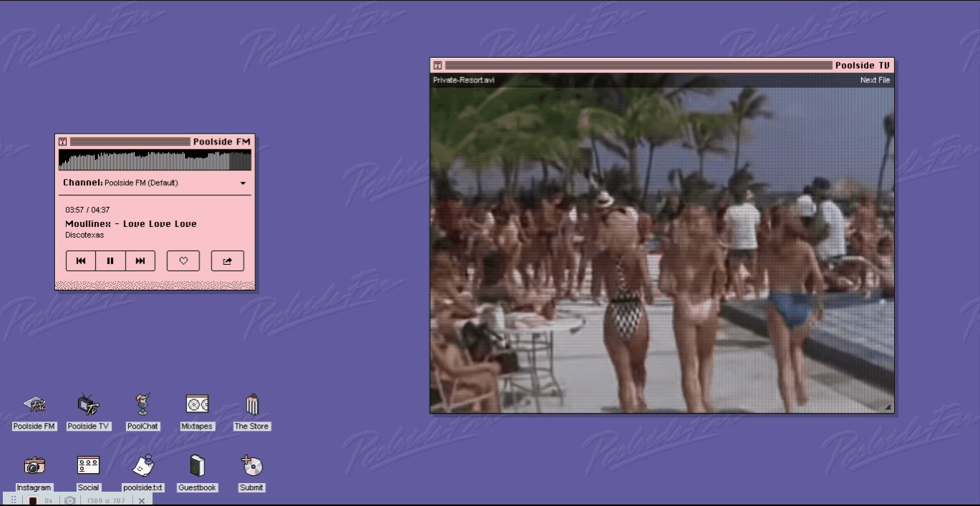Viewport: 980px width, 506px height.
Task: Open the Guestbook book icon
Action: [x=197, y=472]
